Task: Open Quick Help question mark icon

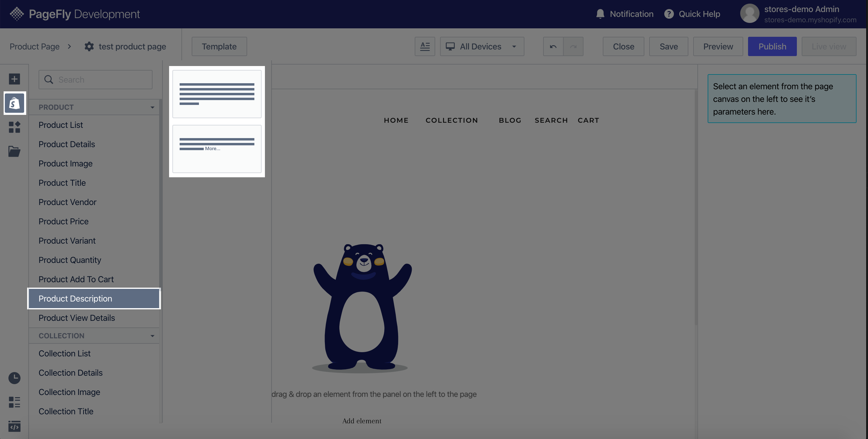Action: click(668, 14)
